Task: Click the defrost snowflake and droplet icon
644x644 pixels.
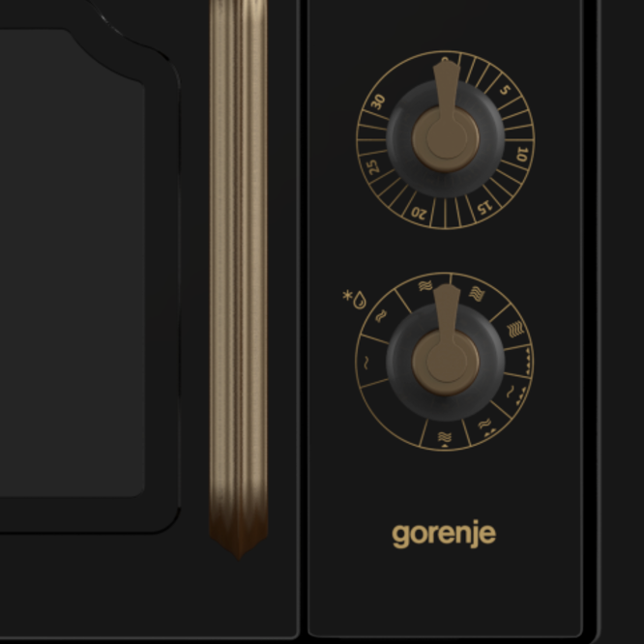Action: point(355,300)
